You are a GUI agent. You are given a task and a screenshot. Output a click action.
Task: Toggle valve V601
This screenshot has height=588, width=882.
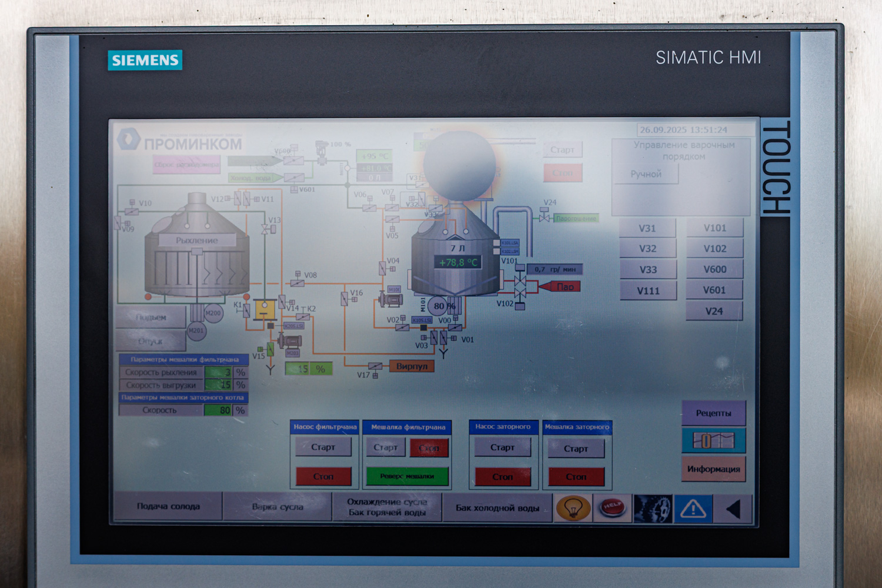[714, 290]
